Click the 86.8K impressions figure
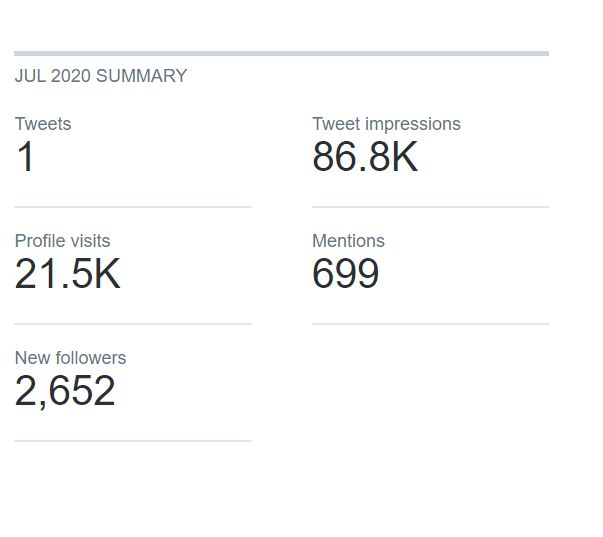This screenshot has height=537, width=603. coord(365,157)
